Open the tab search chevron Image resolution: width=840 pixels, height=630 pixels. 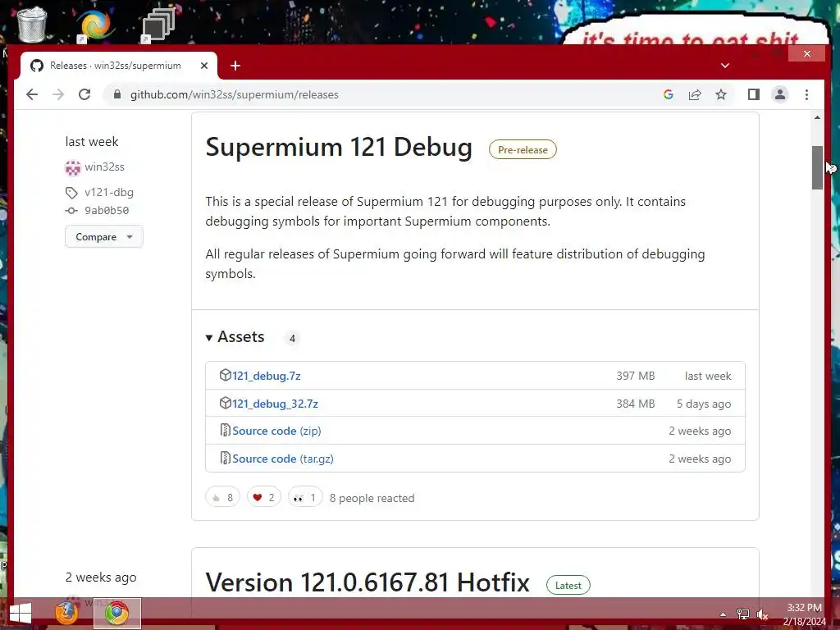[x=725, y=66]
